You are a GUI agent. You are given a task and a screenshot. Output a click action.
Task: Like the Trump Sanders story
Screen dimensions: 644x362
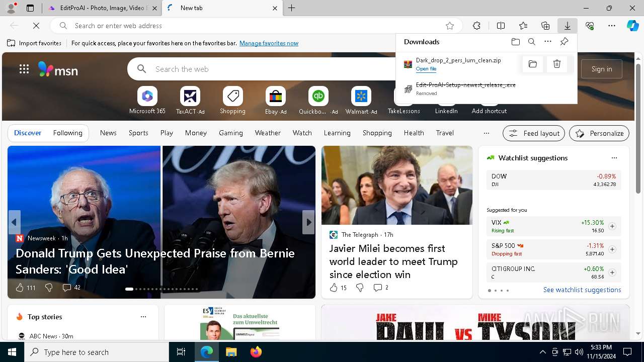point(19,288)
